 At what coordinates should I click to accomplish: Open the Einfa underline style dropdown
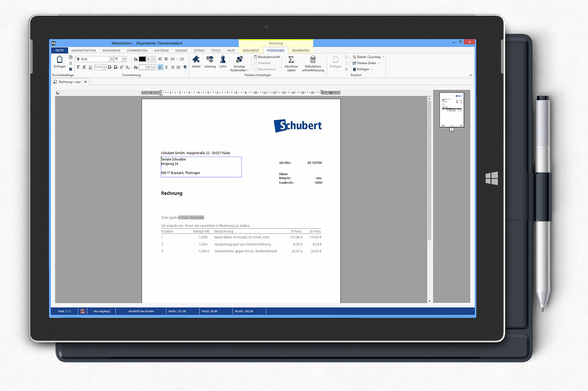[x=104, y=67]
